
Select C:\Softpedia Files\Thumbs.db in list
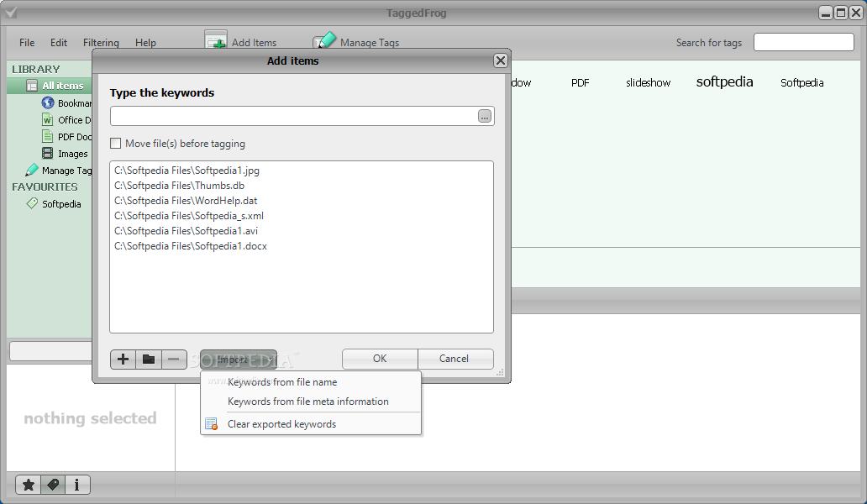coord(179,186)
